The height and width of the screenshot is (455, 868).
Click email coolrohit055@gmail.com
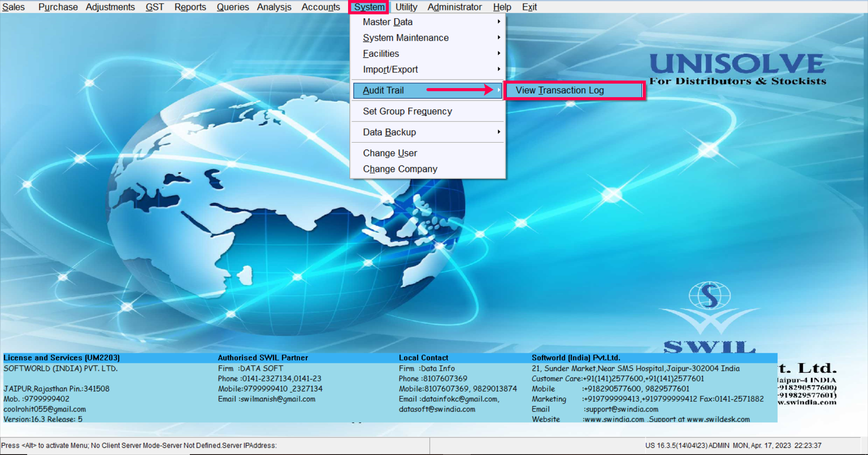point(44,409)
